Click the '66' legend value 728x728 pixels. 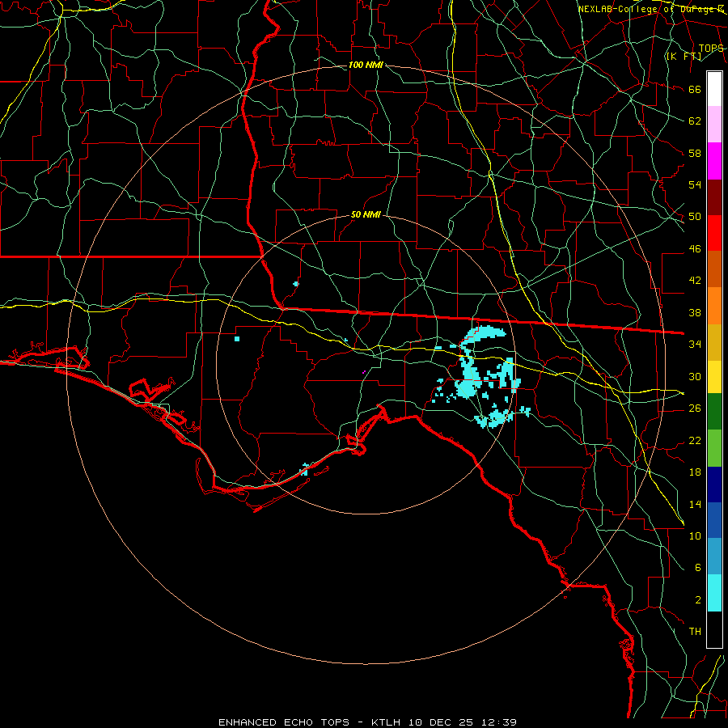coord(695,90)
